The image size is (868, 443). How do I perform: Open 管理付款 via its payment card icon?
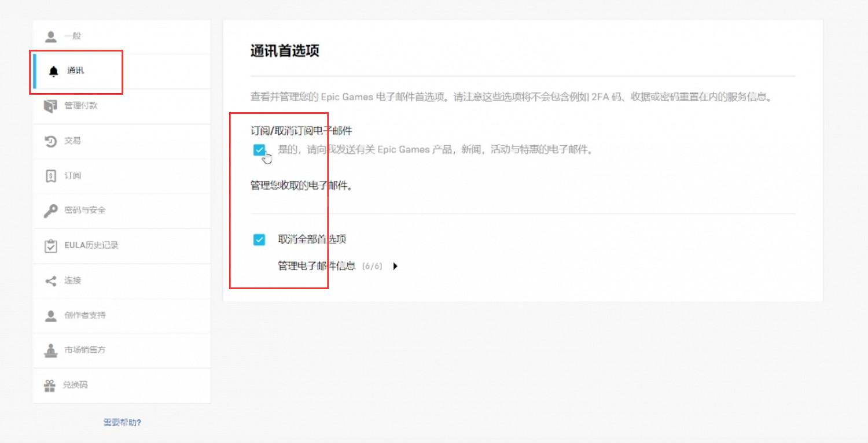click(x=53, y=106)
